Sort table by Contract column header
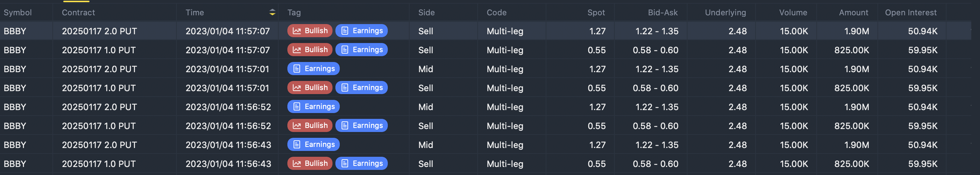 pyautogui.click(x=78, y=13)
